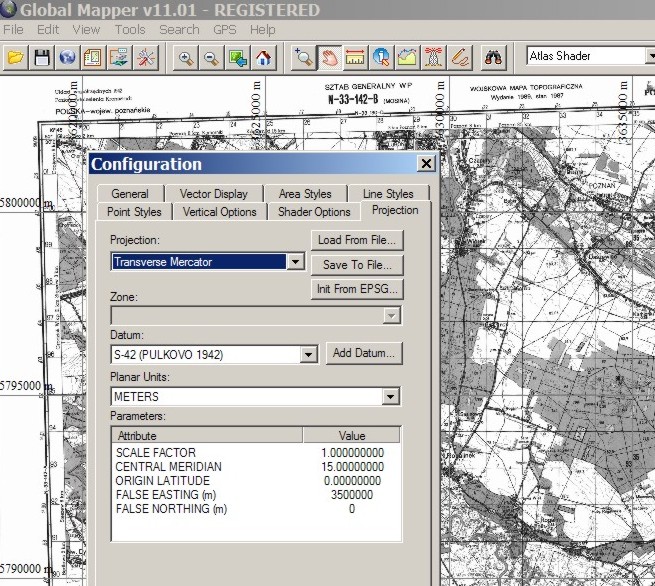Click the Value column header

click(x=352, y=436)
